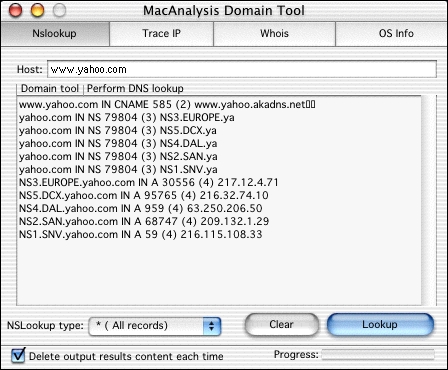Select the NS4.DAL.ya NS record line
Image resolution: width=448 pixels, height=370 pixels.
coord(118,144)
